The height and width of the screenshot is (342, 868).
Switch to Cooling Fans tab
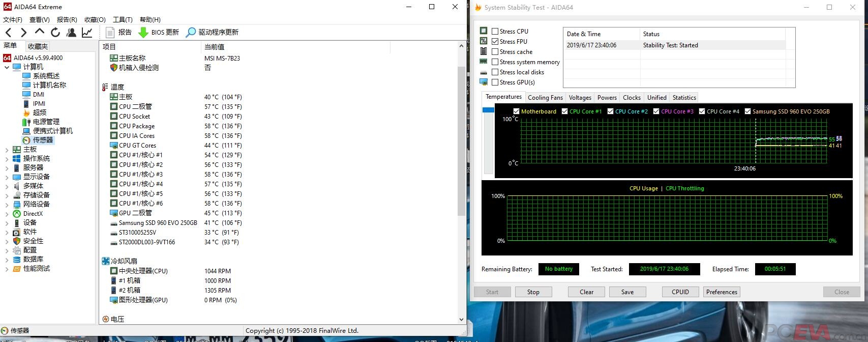pos(545,97)
